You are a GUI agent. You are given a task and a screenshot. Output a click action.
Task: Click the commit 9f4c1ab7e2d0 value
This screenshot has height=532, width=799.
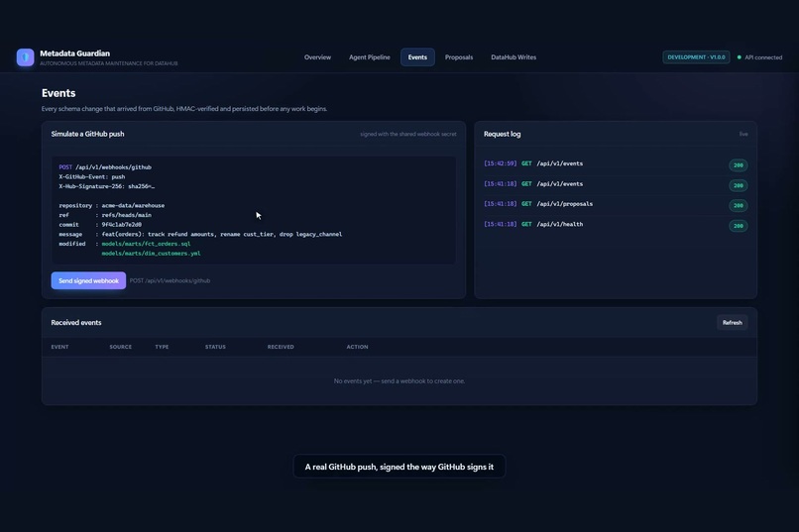tap(121, 225)
